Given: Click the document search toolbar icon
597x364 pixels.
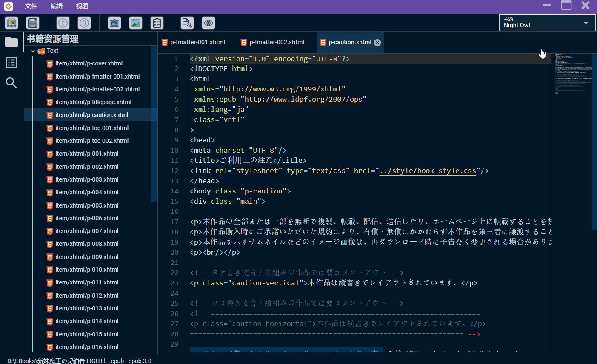Looking at the screenshot, I should [187, 23].
